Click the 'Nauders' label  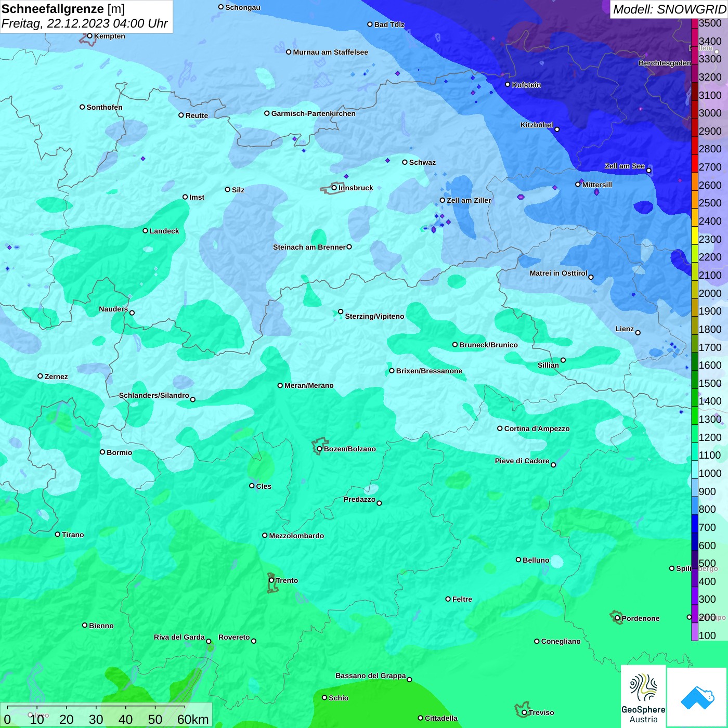[x=113, y=309]
